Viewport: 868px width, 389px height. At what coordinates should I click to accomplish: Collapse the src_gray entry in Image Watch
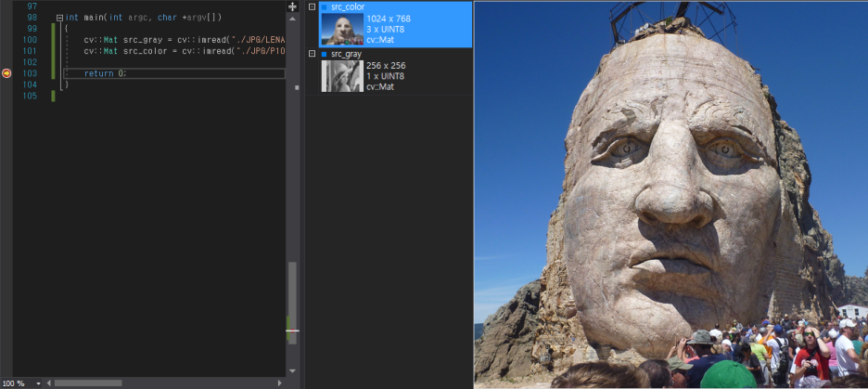pos(312,54)
